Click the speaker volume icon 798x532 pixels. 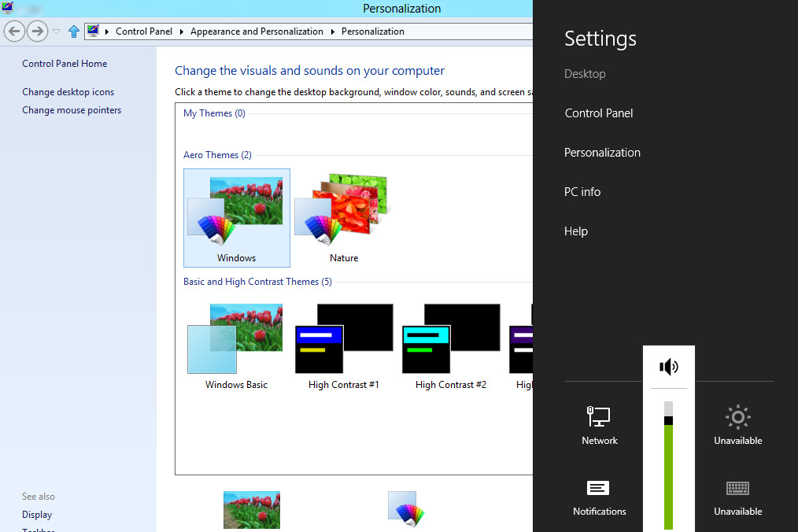coord(669,367)
